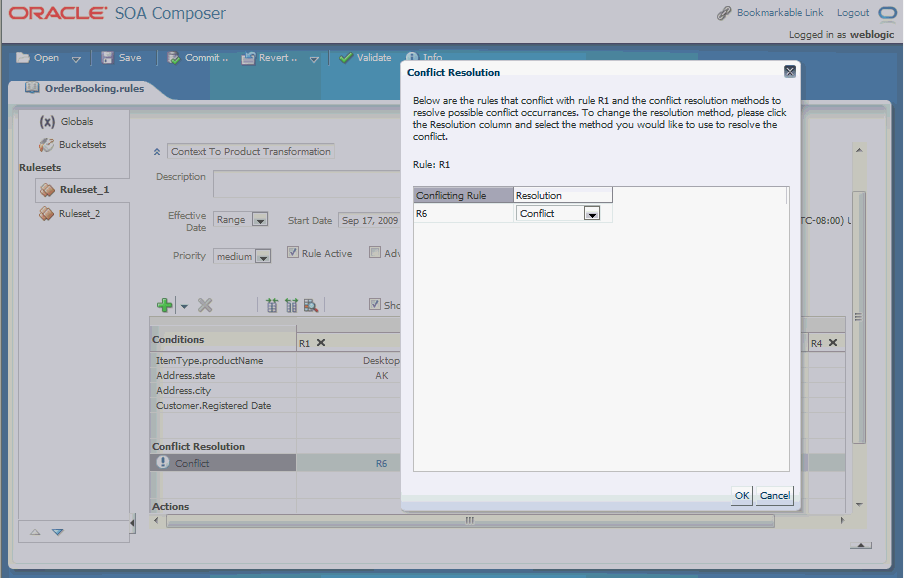Select the R6 conflicting rule cell
Screen dimensions: 904x578
(463, 214)
